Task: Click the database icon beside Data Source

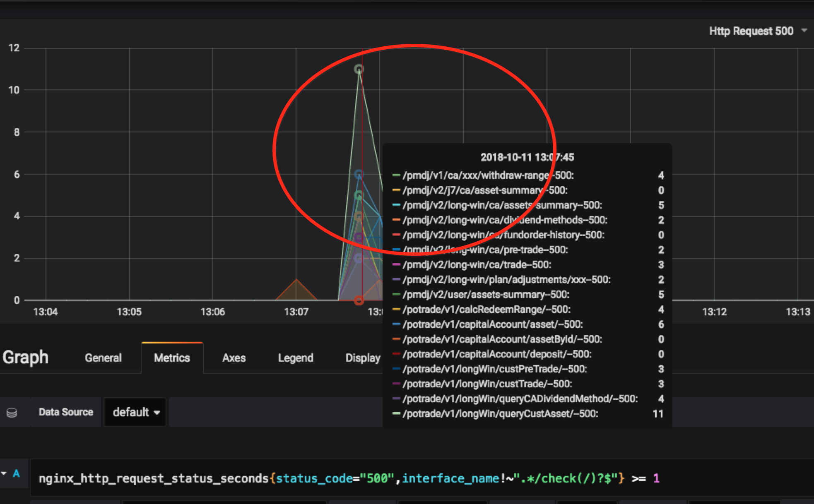Action: click(12, 412)
